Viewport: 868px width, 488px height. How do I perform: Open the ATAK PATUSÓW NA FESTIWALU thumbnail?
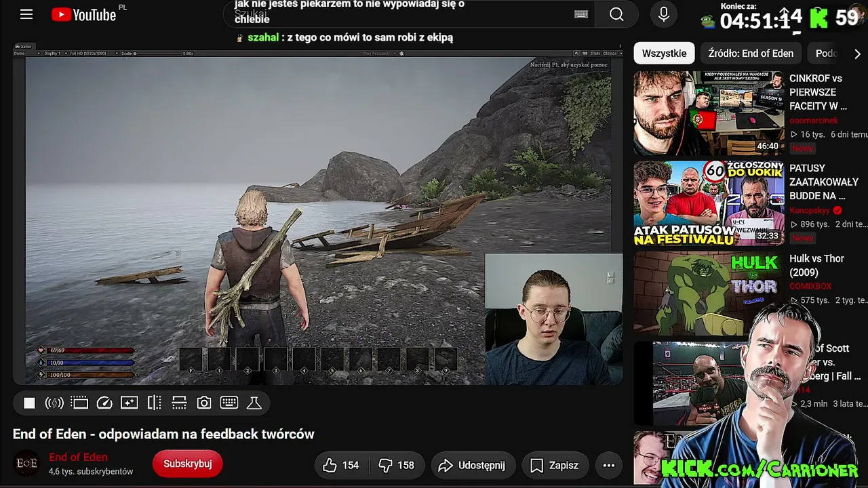709,203
